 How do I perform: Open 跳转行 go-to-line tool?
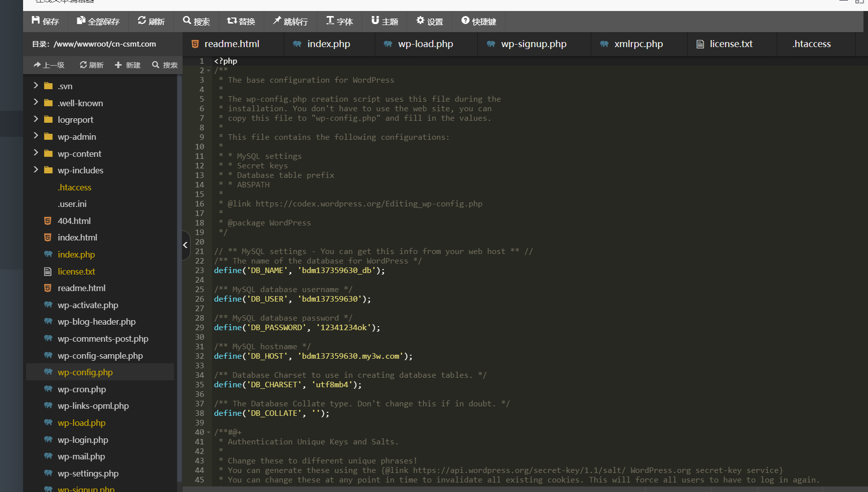point(290,21)
